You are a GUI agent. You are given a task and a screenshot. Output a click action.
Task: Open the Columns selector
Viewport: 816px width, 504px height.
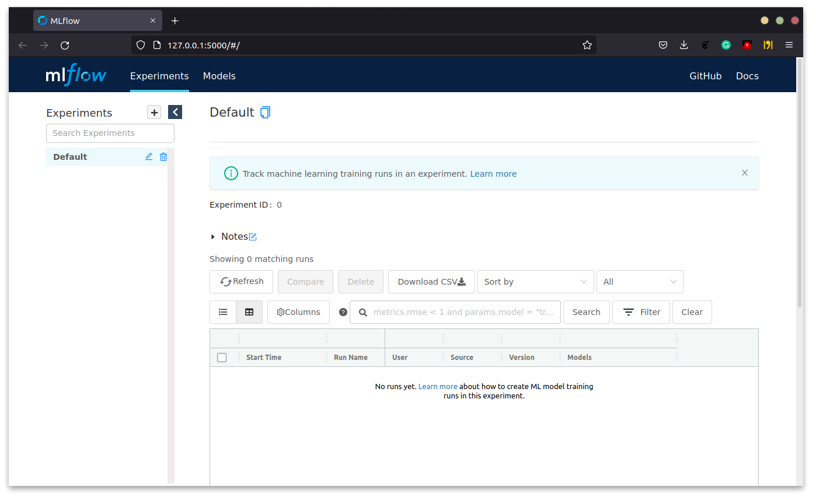pyautogui.click(x=298, y=312)
